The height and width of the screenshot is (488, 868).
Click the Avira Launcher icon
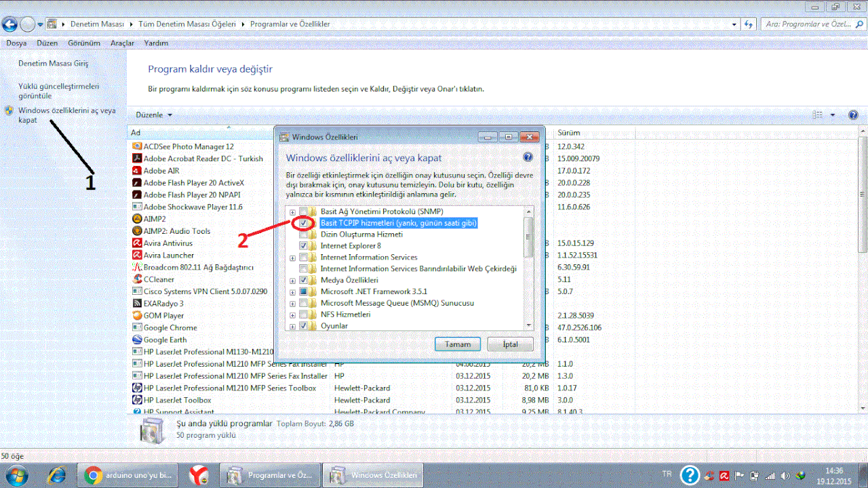point(137,256)
